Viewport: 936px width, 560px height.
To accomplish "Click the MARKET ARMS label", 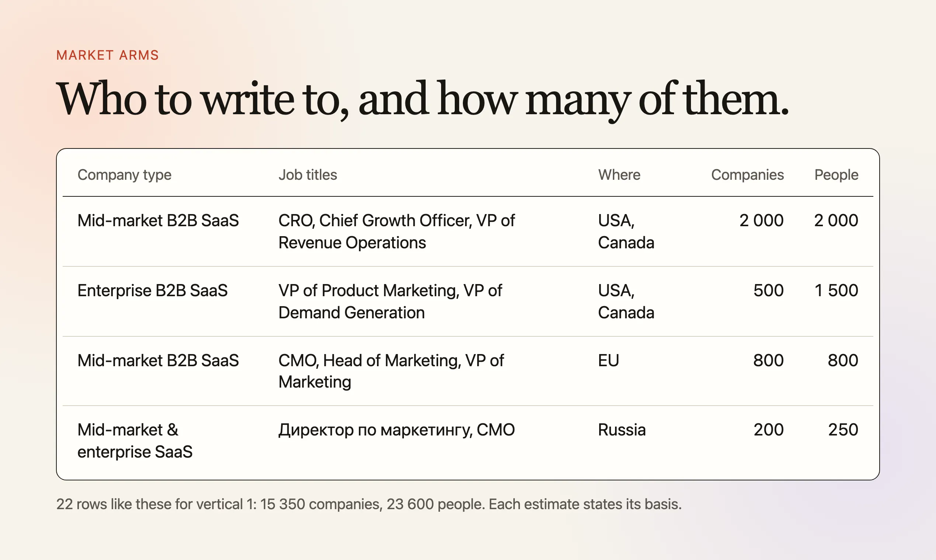I will pyautogui.click(x=108, y=55).
